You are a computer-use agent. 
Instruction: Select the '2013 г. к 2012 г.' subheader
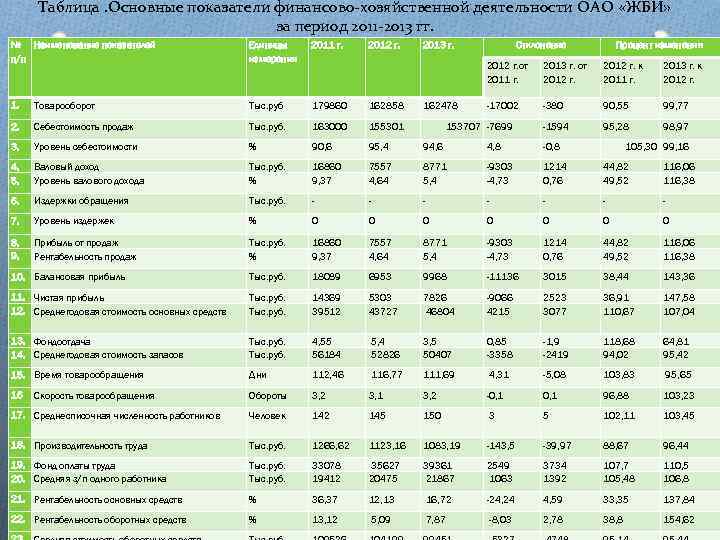682,73
